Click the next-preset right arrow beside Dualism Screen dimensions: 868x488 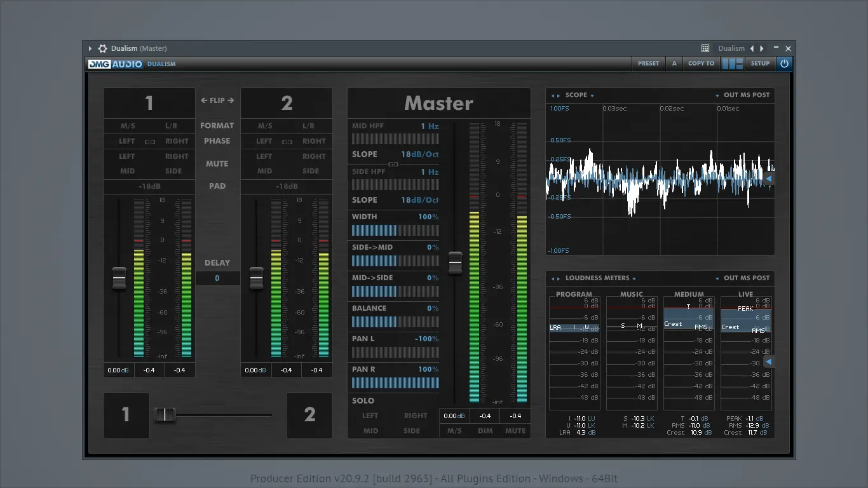(x=761, y=48)
